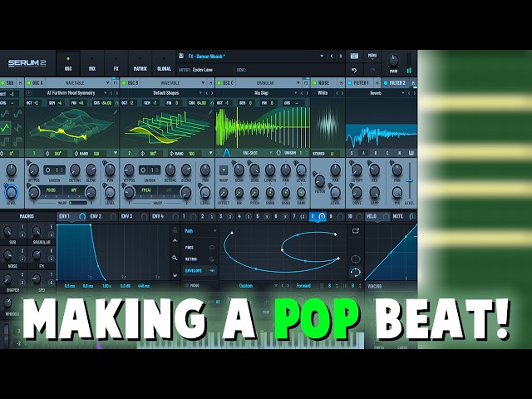Toggle OSC C power LED

(219, 83)
